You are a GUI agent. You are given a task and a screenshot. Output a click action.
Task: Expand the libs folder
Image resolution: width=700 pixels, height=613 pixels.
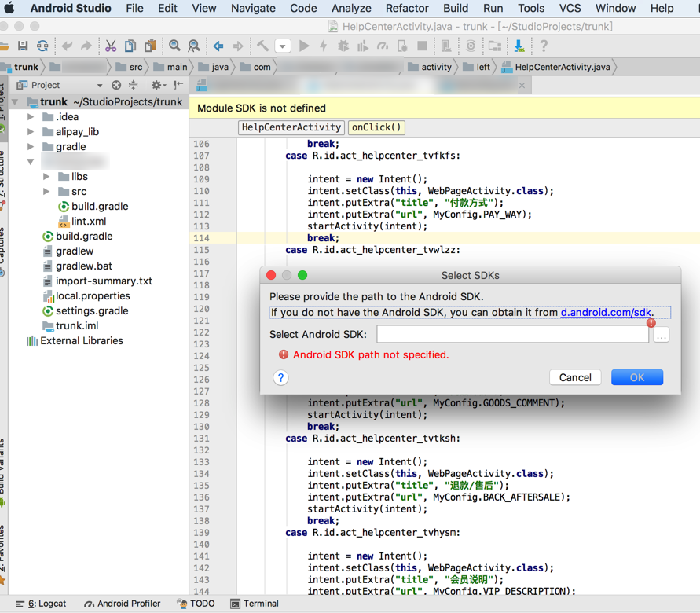(x=46, y=177)
